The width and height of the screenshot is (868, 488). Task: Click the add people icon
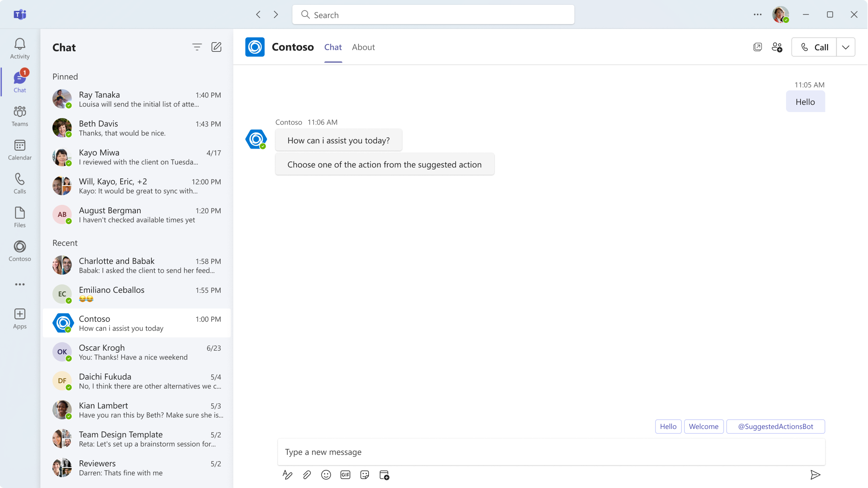coord(777,47)
